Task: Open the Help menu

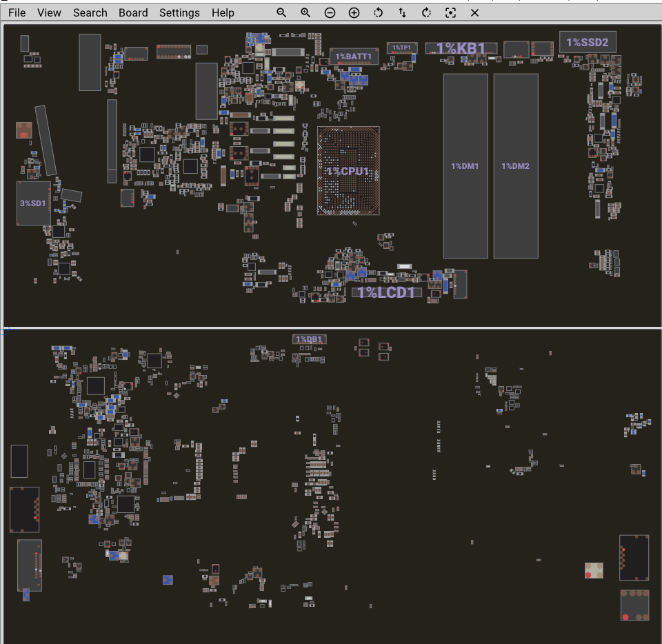Action: 223,12
